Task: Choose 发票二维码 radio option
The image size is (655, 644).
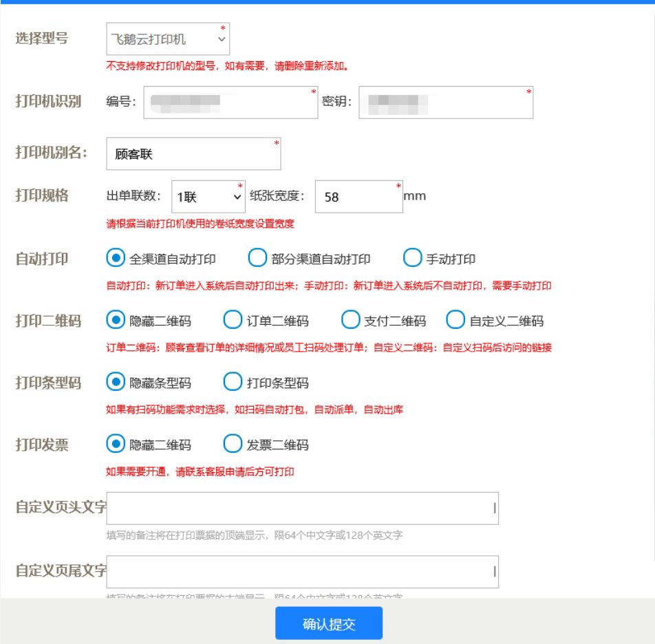Action: coord(233,444)
